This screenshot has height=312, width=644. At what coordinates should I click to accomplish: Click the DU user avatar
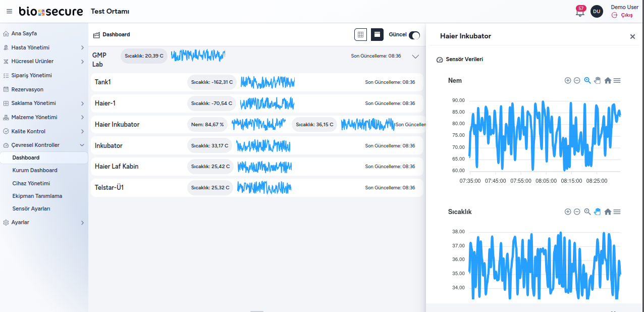[x=597, y=11]
